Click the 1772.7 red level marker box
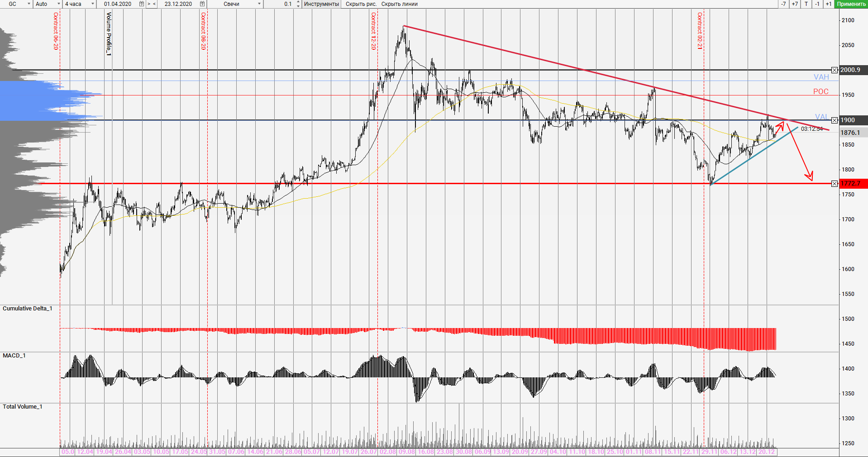 pos(835,184)
